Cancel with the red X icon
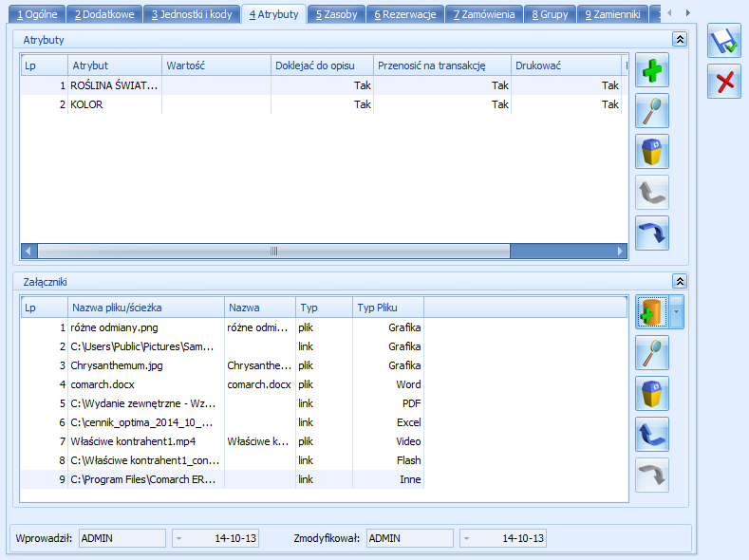The width and height of the screenshot is (749, 560). (x=724, y=82)
